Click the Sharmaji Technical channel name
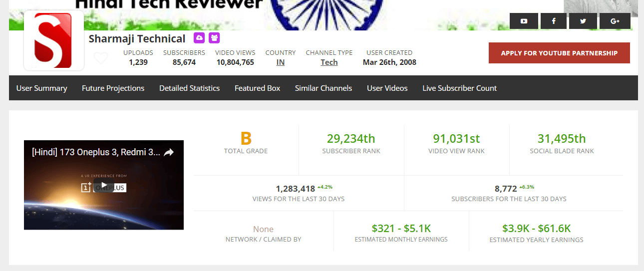Screen dimensions: 644x271 [137, 39]
